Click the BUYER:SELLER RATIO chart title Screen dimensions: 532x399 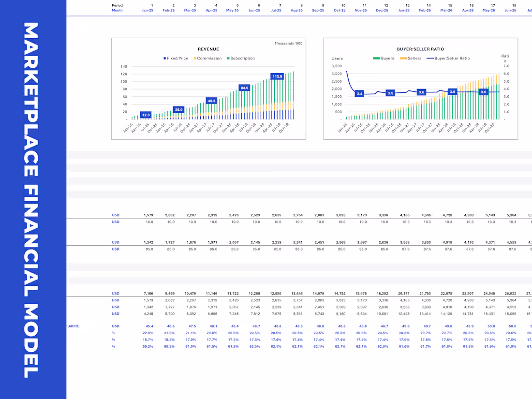(420, 49)
